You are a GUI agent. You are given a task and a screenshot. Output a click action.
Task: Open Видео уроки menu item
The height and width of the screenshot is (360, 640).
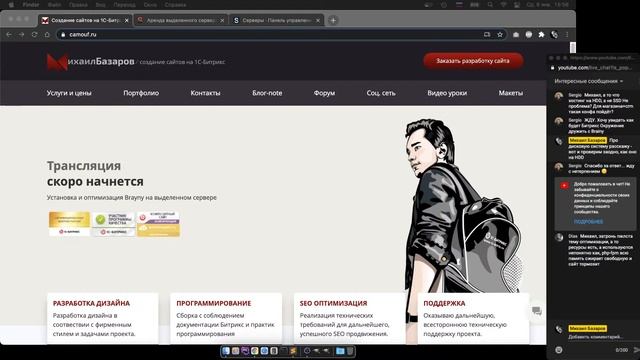click(447, 93)
